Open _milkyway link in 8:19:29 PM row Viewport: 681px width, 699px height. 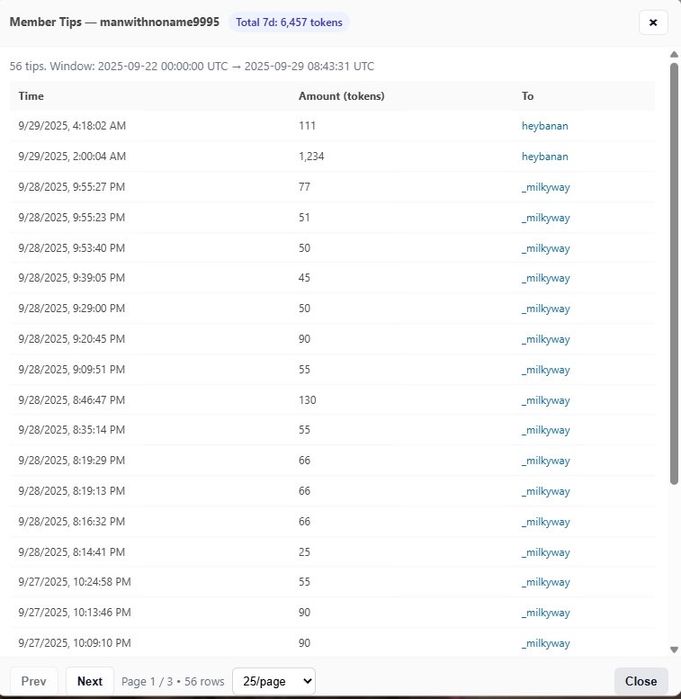tap(546, 461)
